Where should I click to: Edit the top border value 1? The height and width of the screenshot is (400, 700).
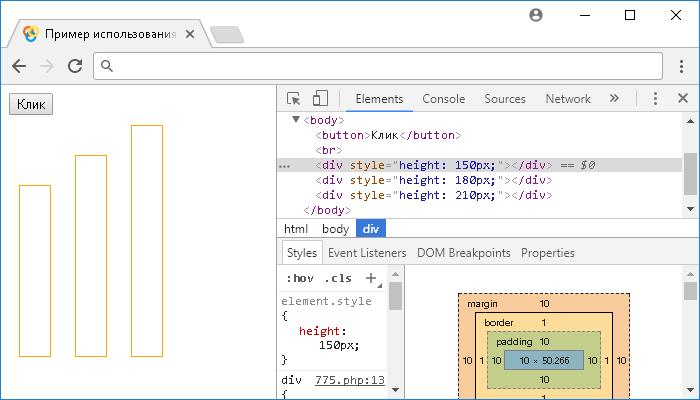pyautogui.click(x=544, y=322)
